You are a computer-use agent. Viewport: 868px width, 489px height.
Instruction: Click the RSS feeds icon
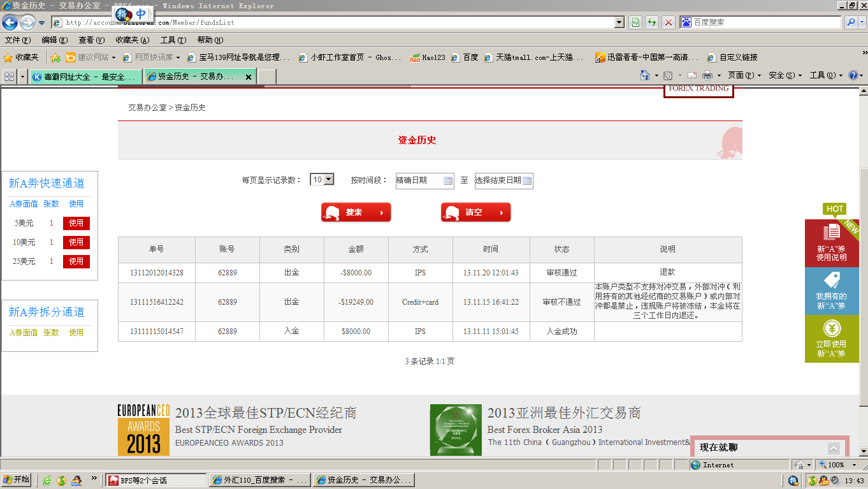pos(668,75)
